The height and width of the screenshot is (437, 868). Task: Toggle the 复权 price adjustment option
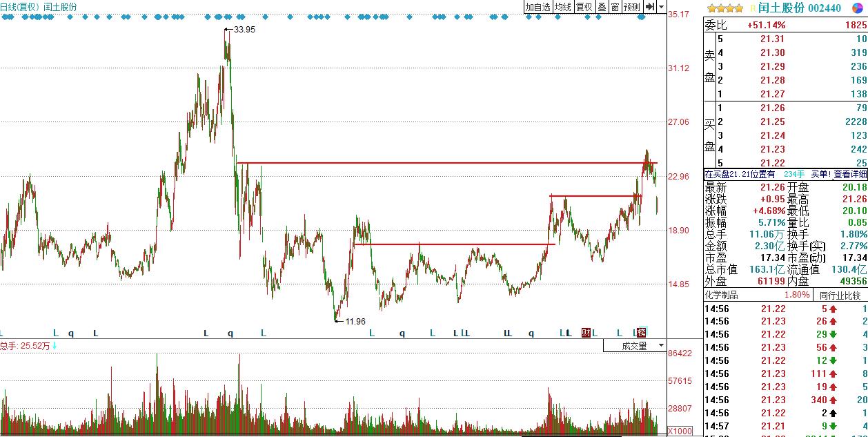click(x=584, y=7)
